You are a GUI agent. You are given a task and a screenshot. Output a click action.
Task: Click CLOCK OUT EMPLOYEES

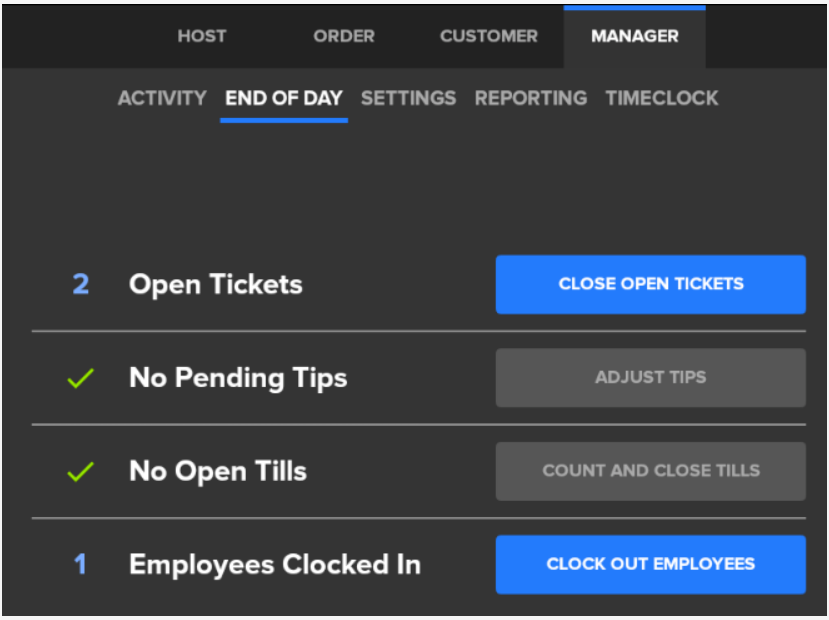pos(650,564)
